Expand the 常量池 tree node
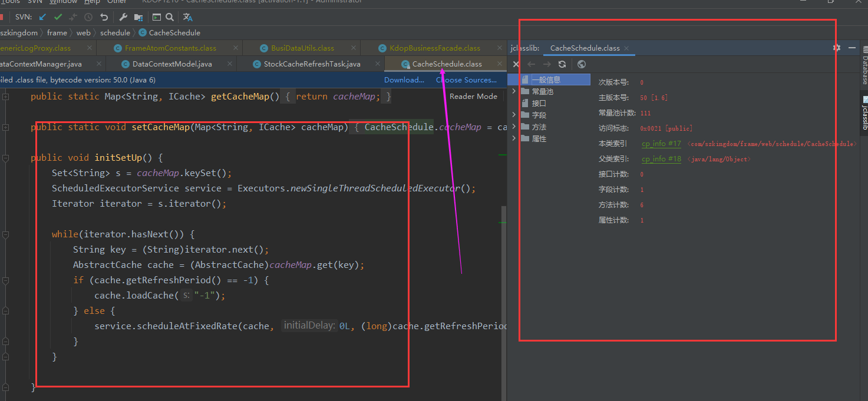The image size is (868, 401). click(514, 91)
